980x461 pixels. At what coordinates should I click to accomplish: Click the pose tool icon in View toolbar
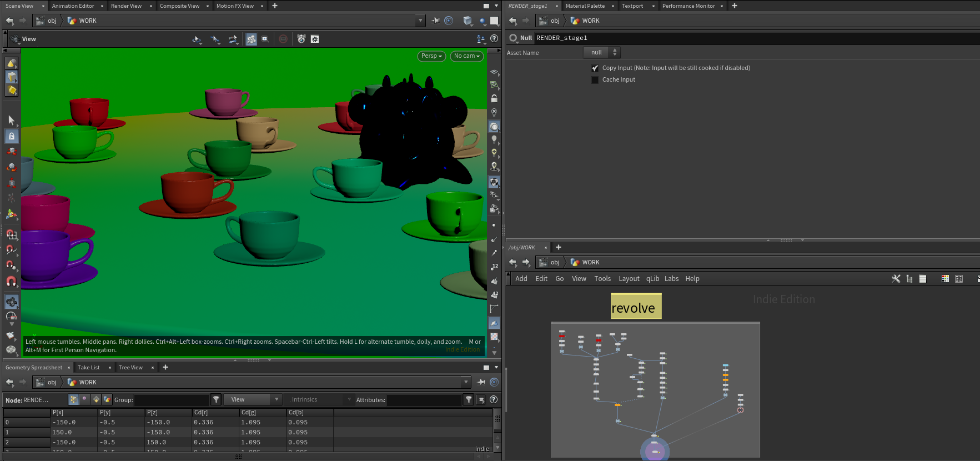pyautogui.click(x=301, y=39)
